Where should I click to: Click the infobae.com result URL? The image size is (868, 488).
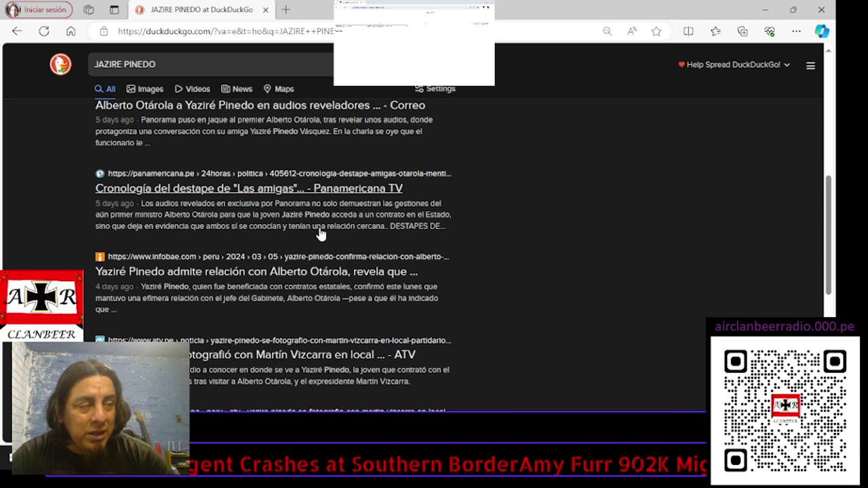click(x=278, y=257)
